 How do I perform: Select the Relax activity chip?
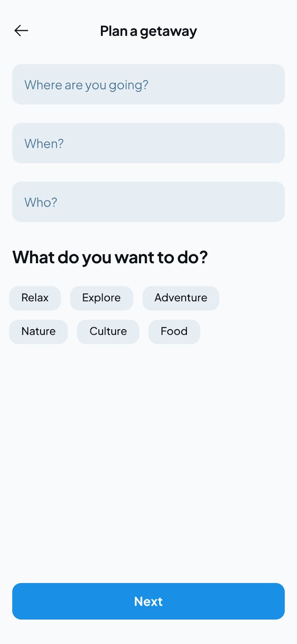point(35,298)
